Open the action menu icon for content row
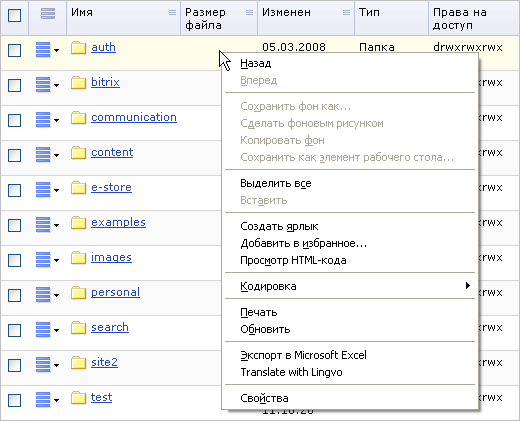Screen dimensions: 520x421 (47, 155)
